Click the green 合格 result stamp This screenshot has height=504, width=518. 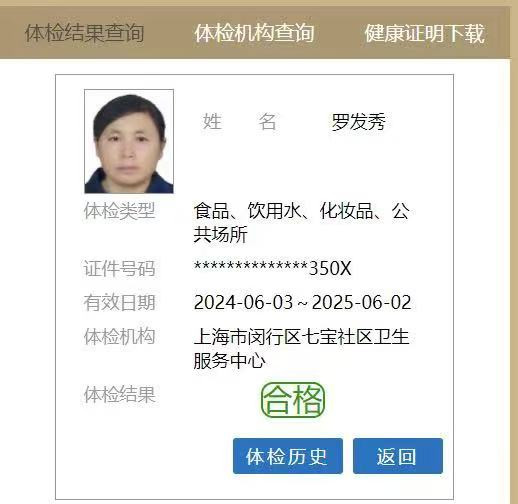pos(293,400)
